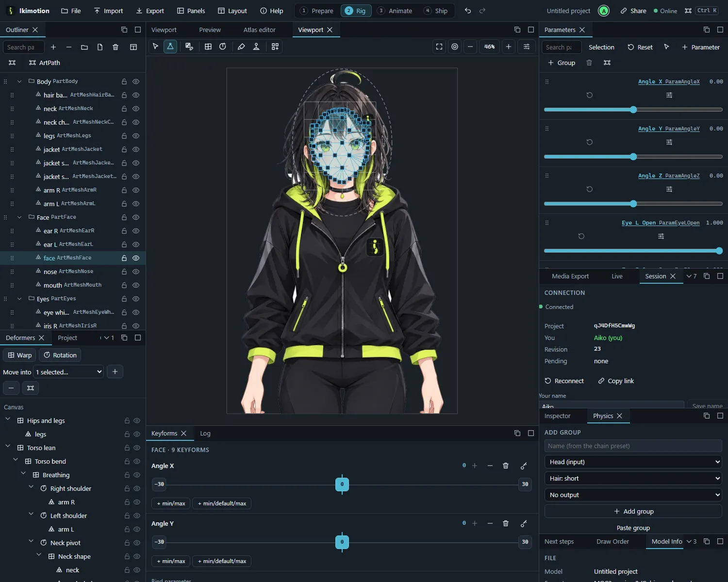Switch to the Draw Order tab
The image size is (728, 582).
pos(612,541)
